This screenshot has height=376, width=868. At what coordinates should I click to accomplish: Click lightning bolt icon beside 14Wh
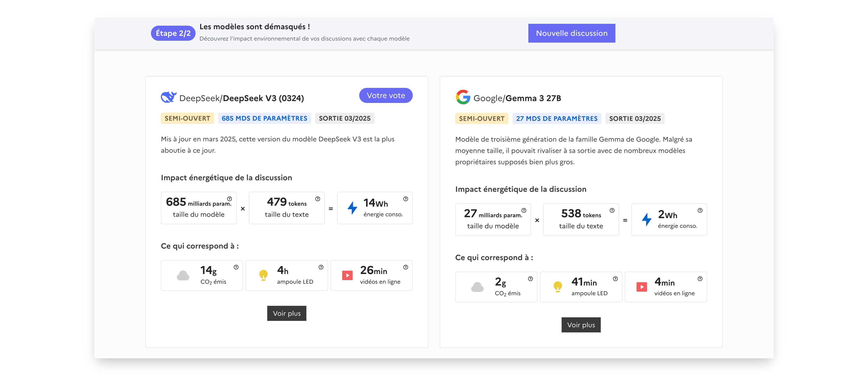(352, 208)
